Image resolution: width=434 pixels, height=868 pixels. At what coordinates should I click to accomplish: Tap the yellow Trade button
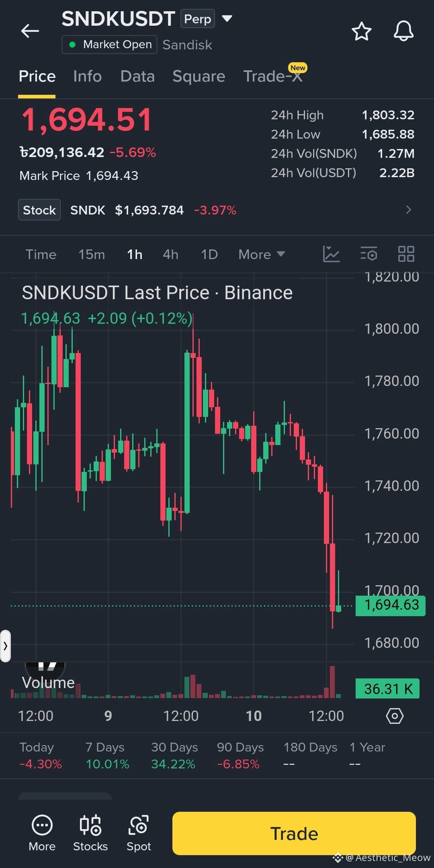tap(294, 833)
